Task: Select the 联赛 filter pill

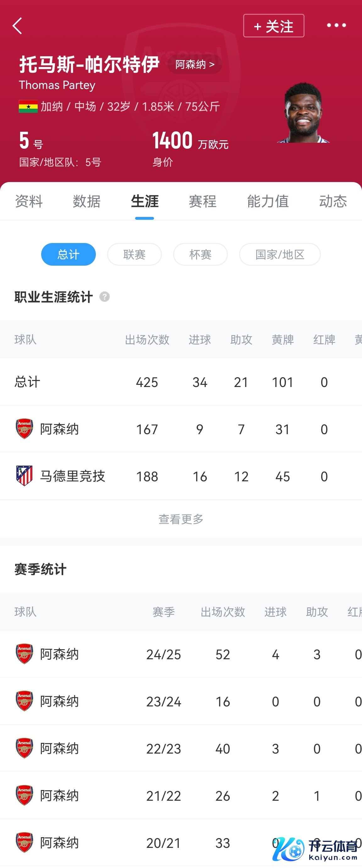Action: click(x=134, y=254)
